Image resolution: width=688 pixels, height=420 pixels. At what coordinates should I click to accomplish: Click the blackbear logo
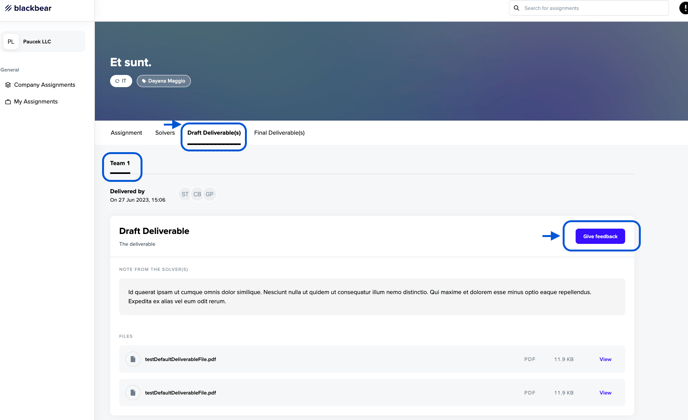coord(28,8)
